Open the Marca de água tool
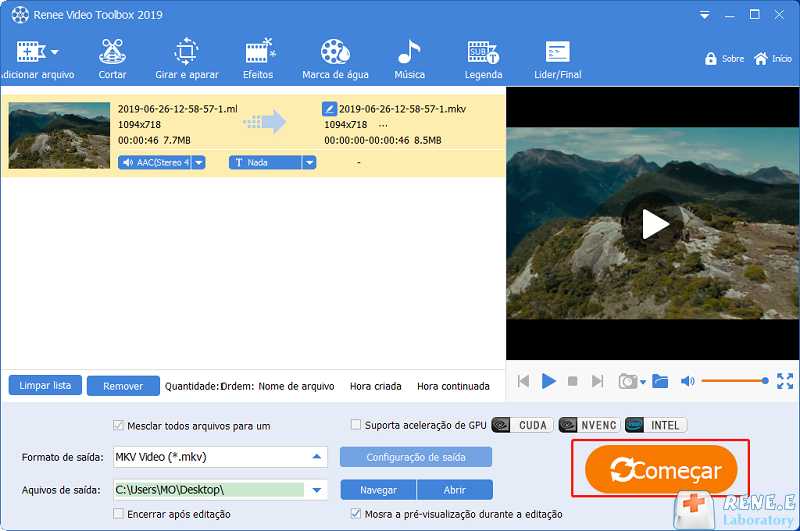Screen dimensions: 800x531 [x=335, y=60]
